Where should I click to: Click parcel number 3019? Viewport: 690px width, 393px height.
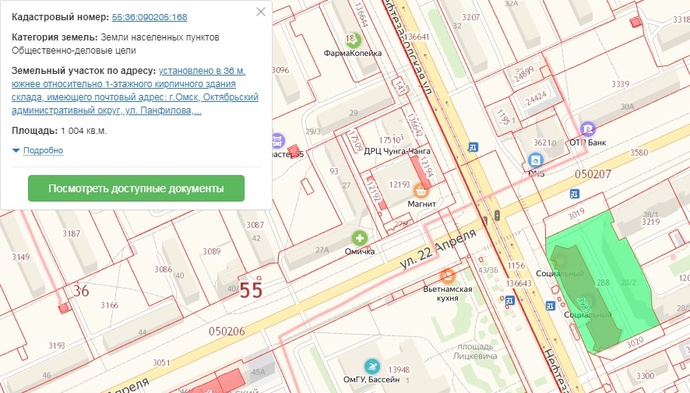(x=576, y=214)
